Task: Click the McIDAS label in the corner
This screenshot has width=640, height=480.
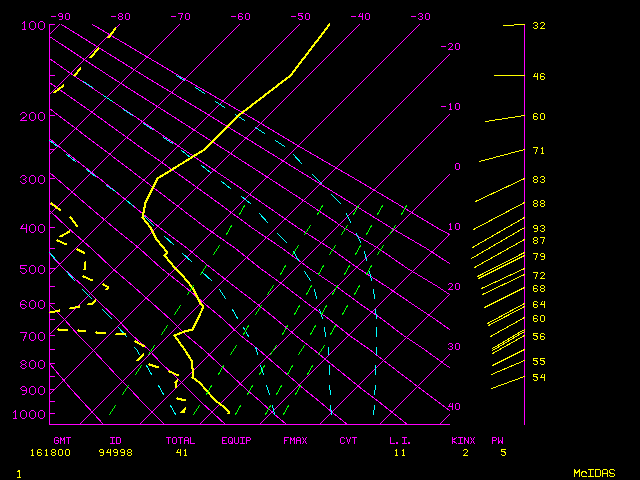Action: (594, 473)
